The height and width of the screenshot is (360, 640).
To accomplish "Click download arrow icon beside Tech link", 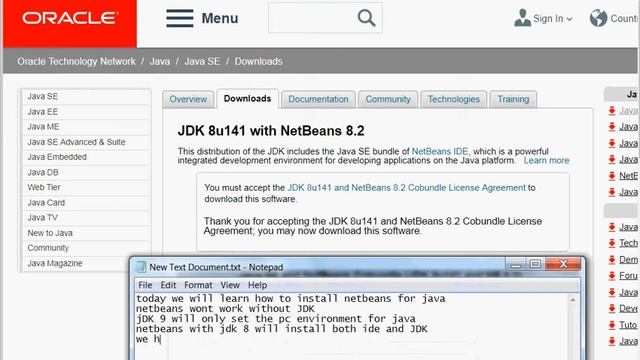I will pyautogui.click(x=612, y=243).
